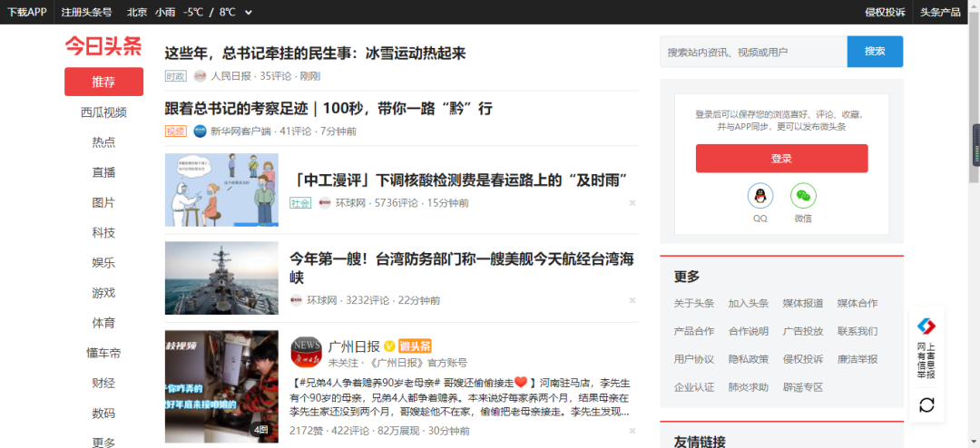
Task: Click 环球网 avatar on the 台湾海峡 article
Action: pyautogui.click(x=296, y=300)
